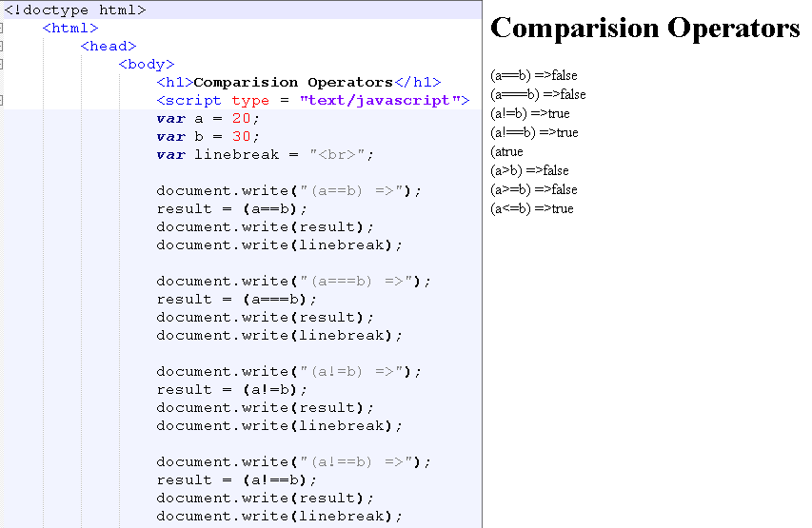Screen dimensions: 812x528
Task: Click the var a = 20 line
Action: tap(208, 118)
